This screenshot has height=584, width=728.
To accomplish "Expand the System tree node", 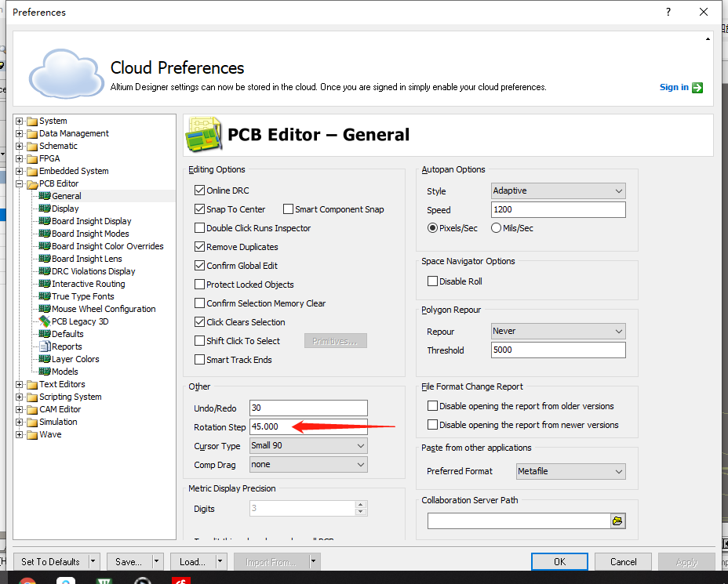I will tap(19, 121).
